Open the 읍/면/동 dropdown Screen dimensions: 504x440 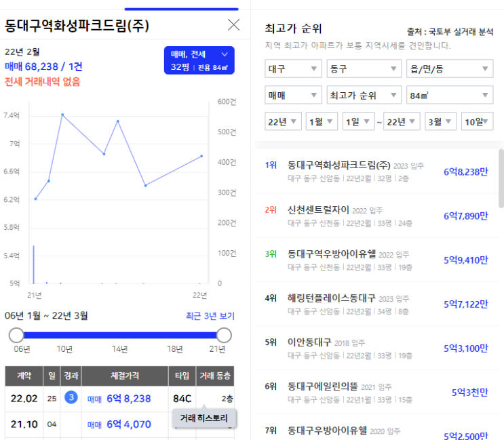450,68
